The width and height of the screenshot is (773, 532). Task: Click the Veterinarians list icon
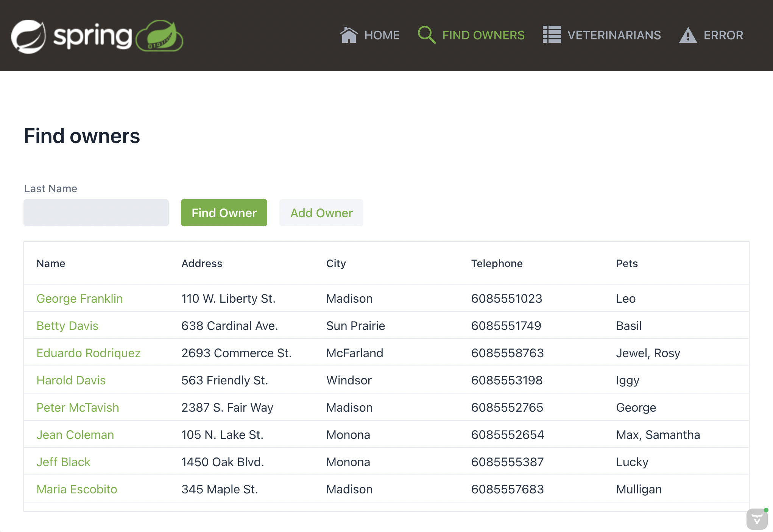552,35
